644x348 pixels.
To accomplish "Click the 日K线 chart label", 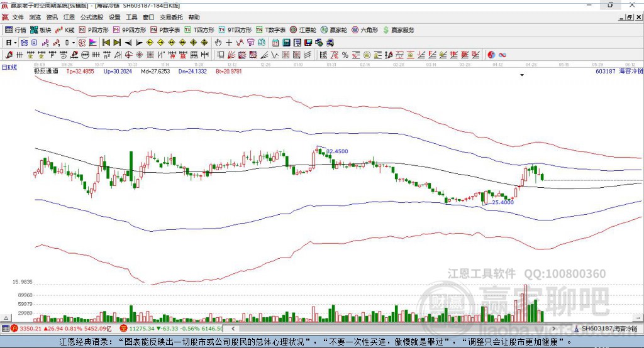I will (9, 67).
